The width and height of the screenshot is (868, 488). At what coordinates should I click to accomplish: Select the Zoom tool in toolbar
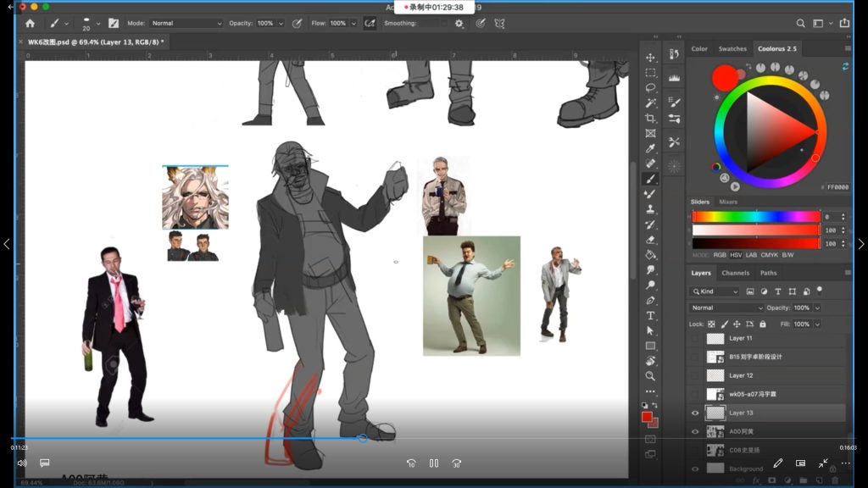(x=650, y=375)
